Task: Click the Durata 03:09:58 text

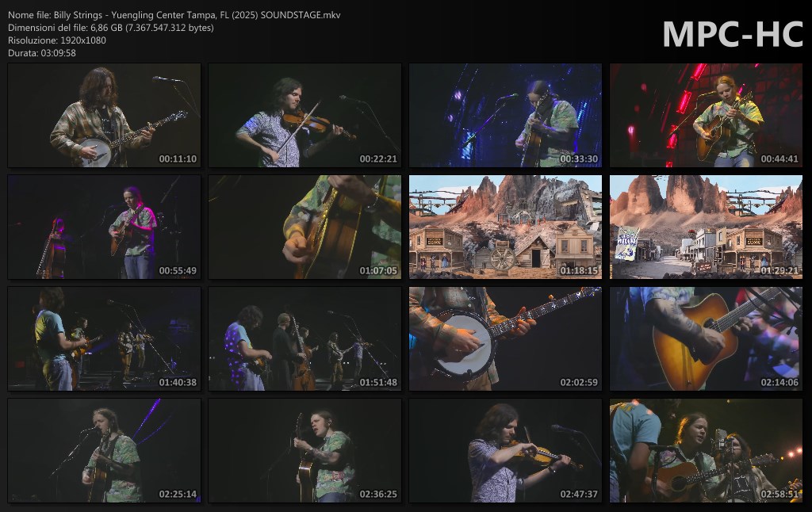Action: [x=42, y=53]
